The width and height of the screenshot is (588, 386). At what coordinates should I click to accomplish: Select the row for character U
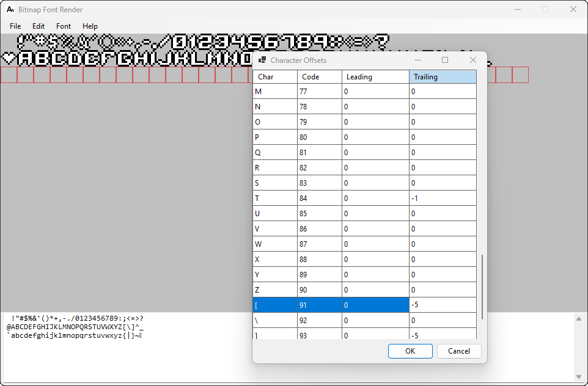tap(365, 214)
